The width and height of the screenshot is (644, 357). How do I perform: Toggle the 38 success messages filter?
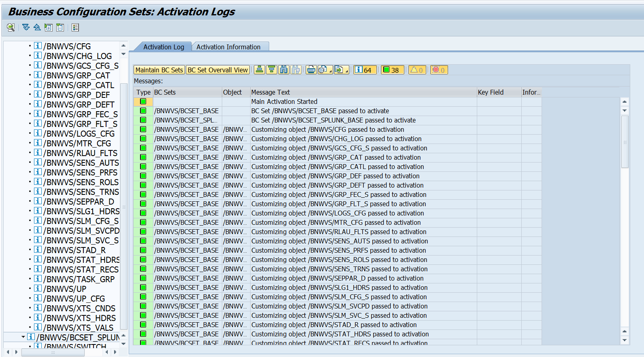pos(391,70)
